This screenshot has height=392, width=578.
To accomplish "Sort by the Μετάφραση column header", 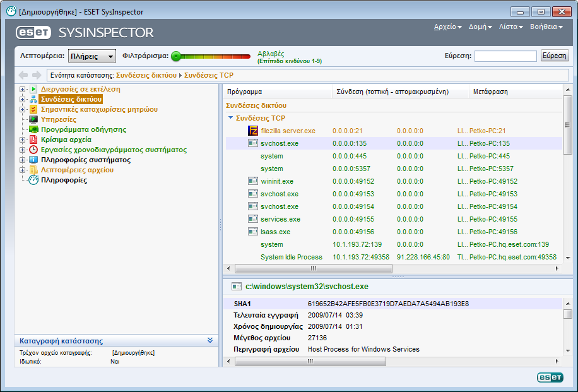I will pyautogui.click(x=516, y=92).
